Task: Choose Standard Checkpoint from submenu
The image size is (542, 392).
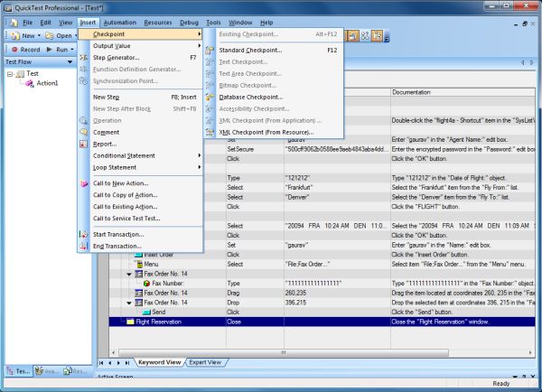Action: (x=273, y=50)
